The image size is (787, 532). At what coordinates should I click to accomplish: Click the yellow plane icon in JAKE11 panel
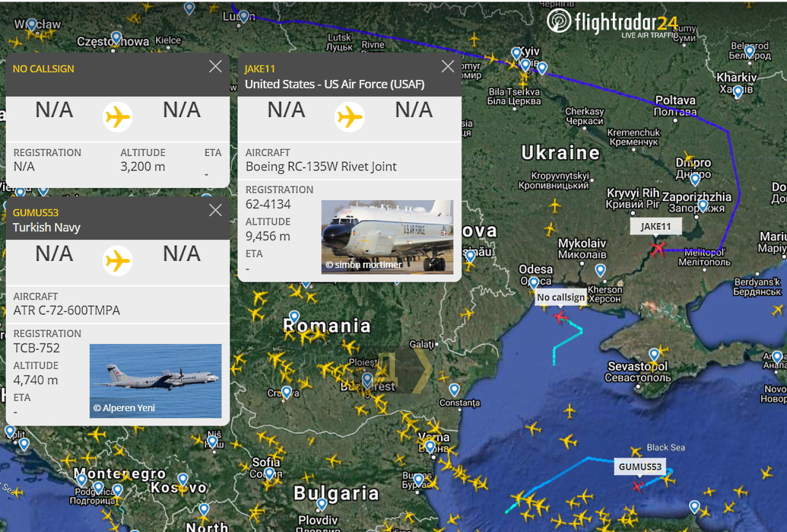coord(350,117)
